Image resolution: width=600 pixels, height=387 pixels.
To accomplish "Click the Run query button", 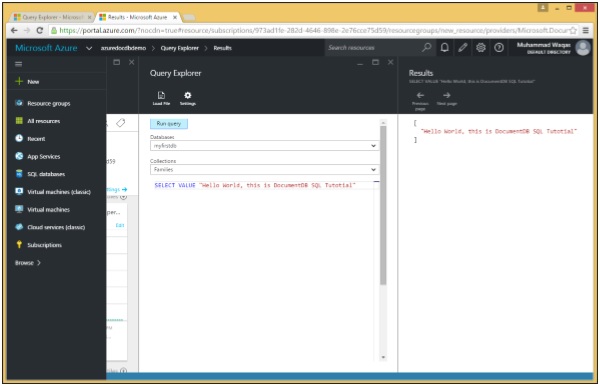I will (169, 124).
